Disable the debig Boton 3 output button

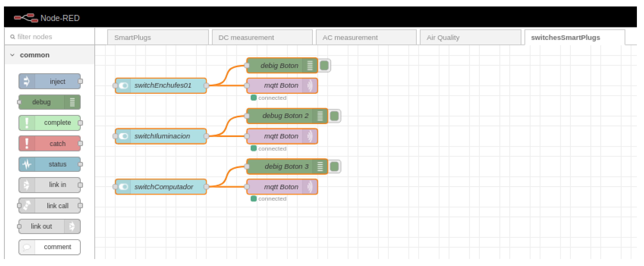point(334,166)
